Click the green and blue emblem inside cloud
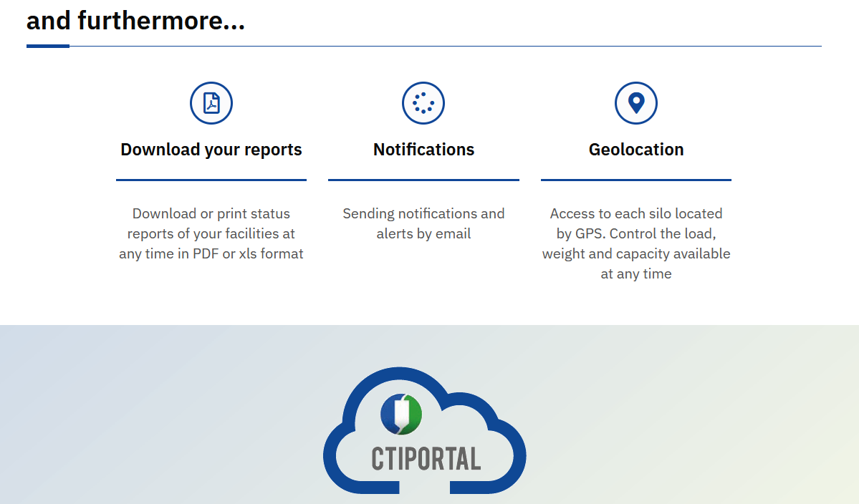Screen dimensions: 859x504 point(401,414)
